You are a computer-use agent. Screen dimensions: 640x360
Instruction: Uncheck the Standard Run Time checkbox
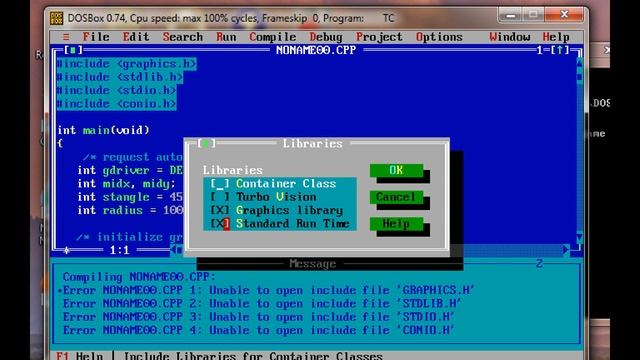click(220, 224)
